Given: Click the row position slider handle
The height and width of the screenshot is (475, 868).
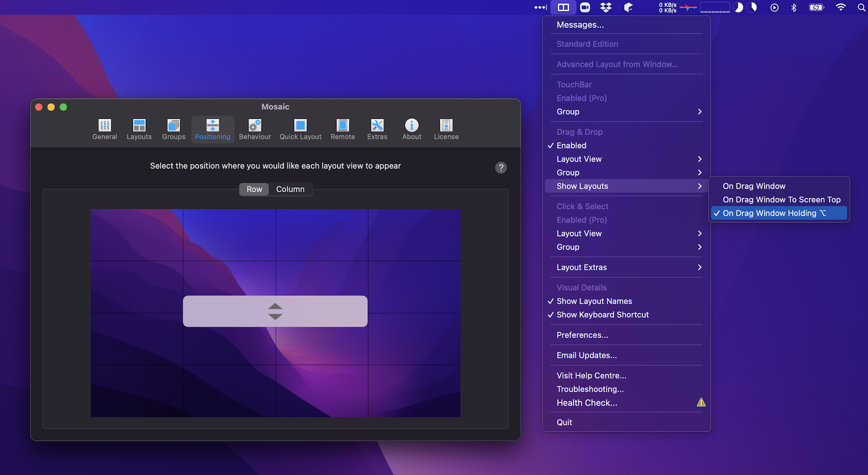Looking at the screenshot, I should point(275,311).
